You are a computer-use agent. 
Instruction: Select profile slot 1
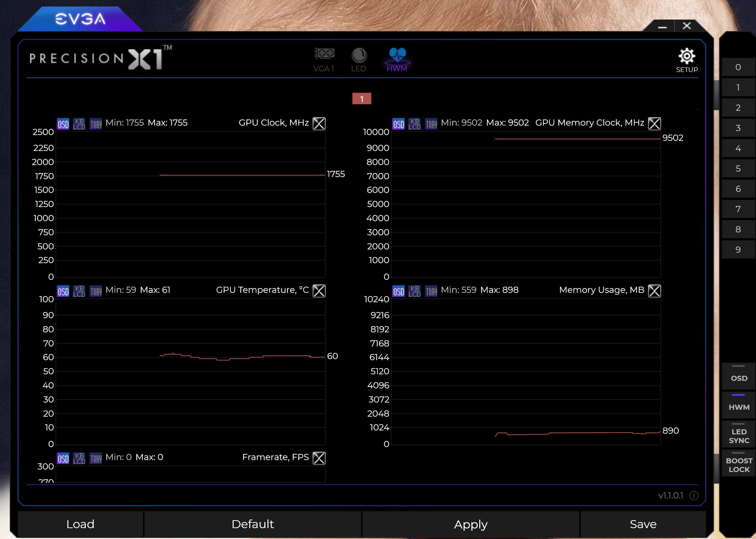coord(738,88)
